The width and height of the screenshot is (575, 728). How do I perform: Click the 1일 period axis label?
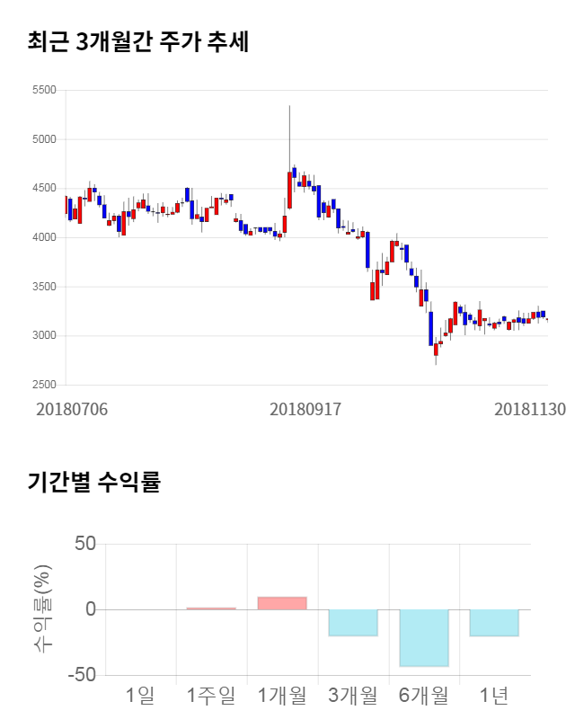click(x=141, y=695)
